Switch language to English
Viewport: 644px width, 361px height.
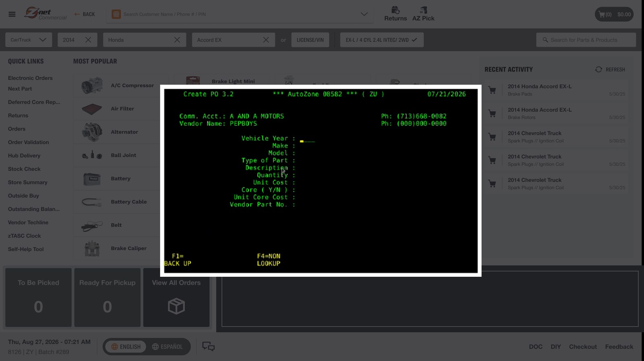pyautogui.click(x=126, y=346)
